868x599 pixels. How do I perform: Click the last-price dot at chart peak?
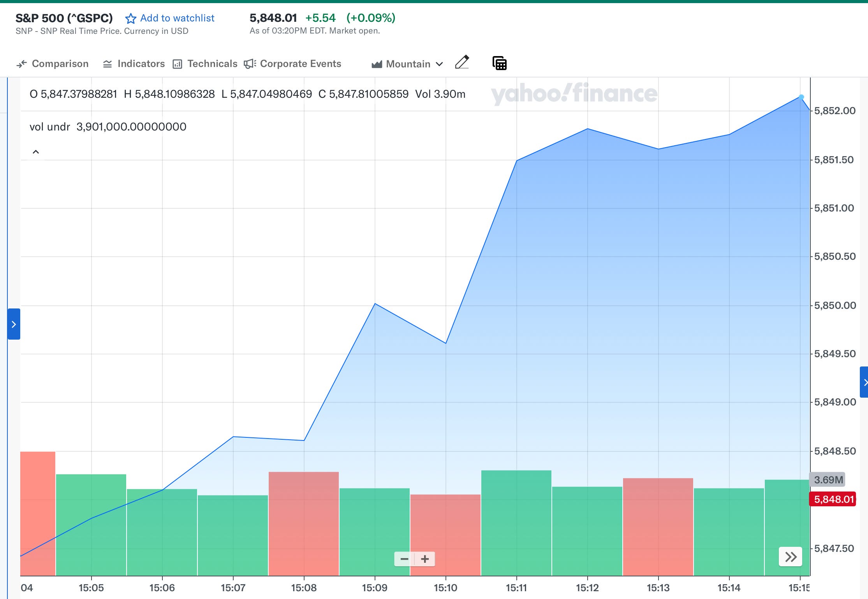pyautogui.click(x=801, y=97)
